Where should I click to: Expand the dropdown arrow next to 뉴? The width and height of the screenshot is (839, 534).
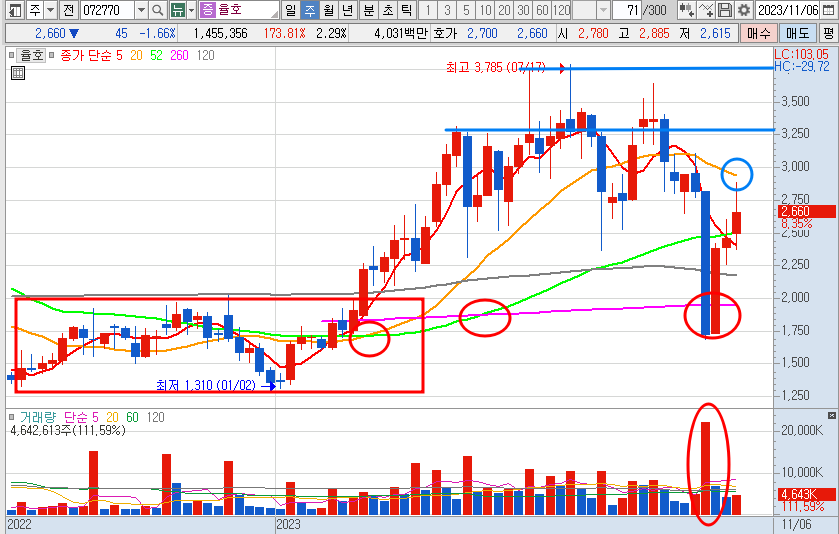192,10
